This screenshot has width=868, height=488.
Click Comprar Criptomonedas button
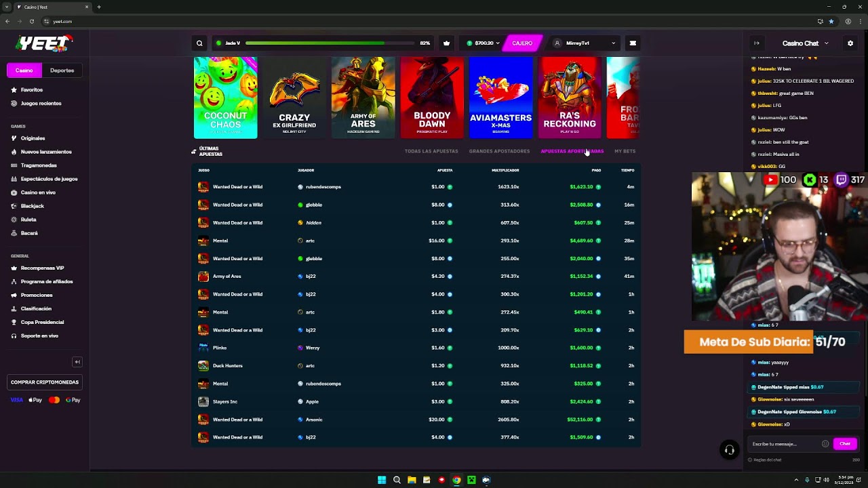pos(45,382)
